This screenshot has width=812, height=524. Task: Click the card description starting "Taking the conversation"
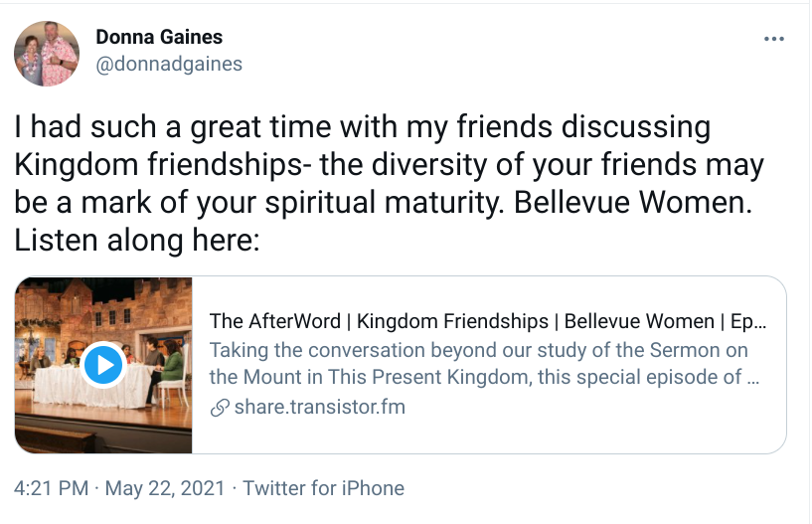click(478, 351)
